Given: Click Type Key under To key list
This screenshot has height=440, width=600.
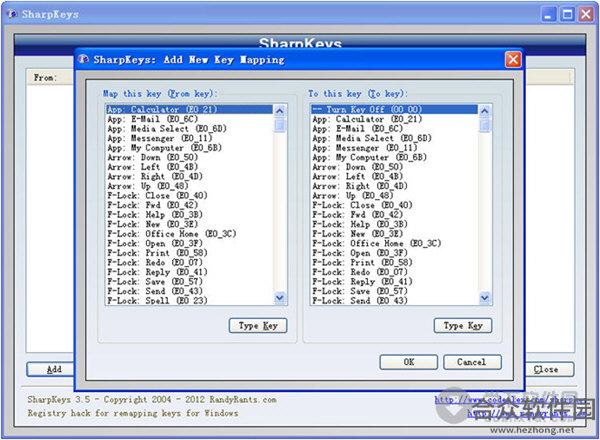Looking at the screenshot, I should point(463,326).
